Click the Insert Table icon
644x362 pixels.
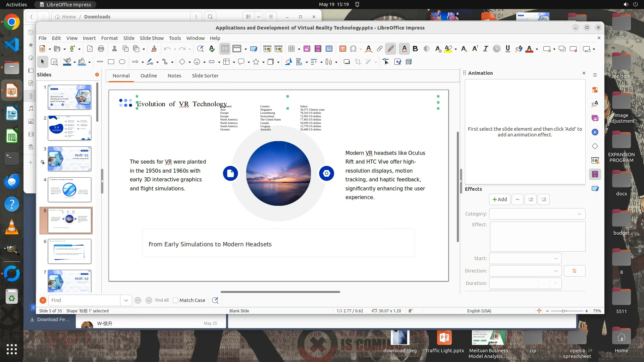(291, 49)
